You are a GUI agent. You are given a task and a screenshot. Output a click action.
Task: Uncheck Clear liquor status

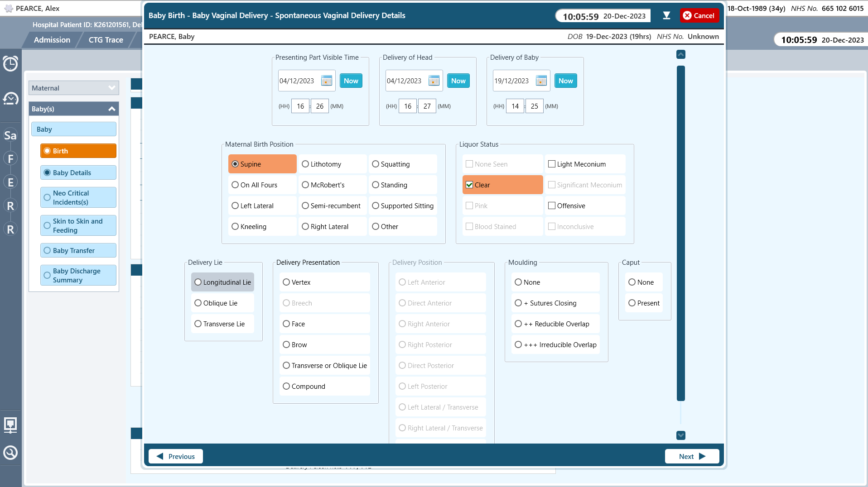[x=502, y=185]
